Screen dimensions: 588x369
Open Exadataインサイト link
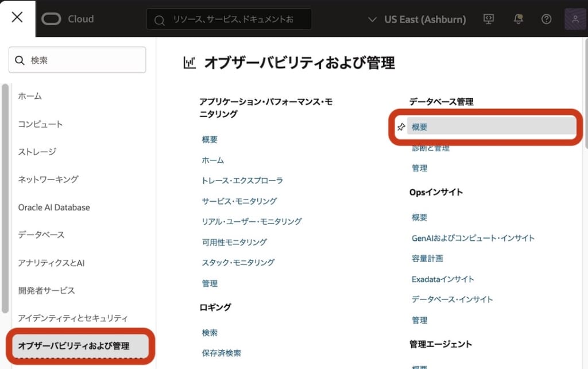[443, 279]
